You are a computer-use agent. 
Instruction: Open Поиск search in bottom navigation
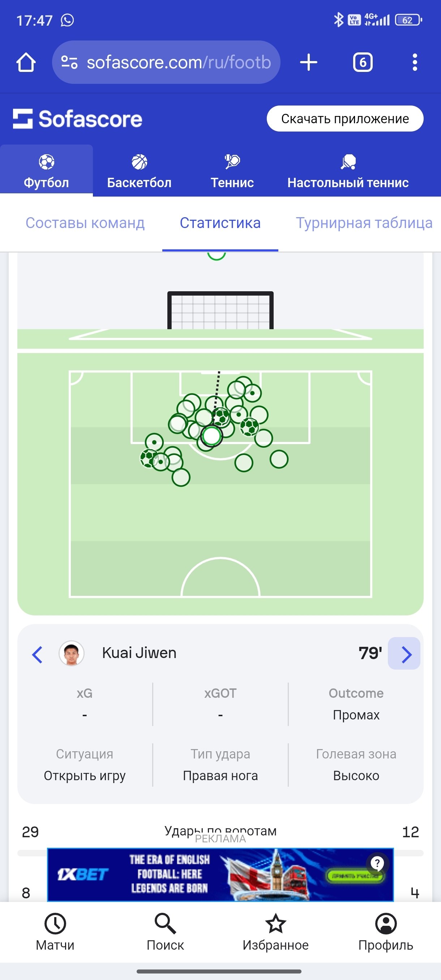(166, 932)
